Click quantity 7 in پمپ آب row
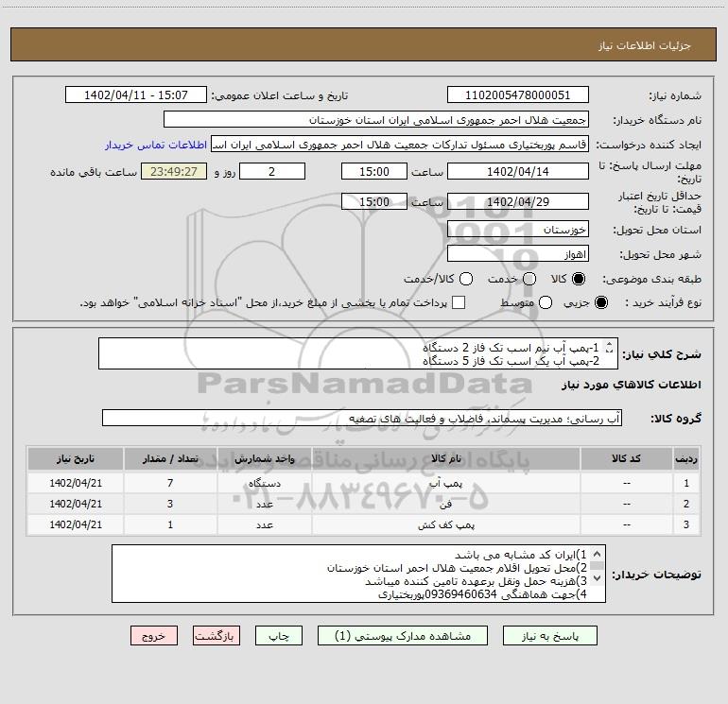This screenshot has height=704, width=728. pyautogui.click(x=170, y=483)
